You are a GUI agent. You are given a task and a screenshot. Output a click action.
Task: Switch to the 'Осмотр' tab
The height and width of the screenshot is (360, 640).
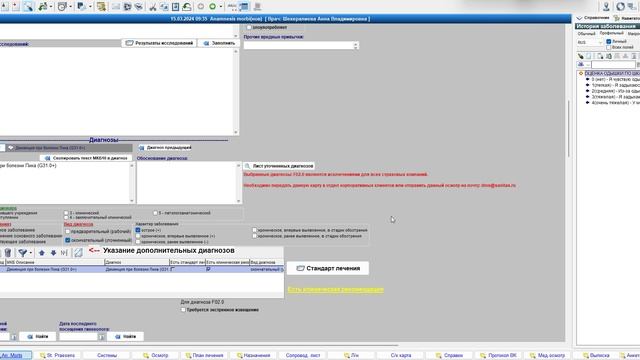pos(156,356)
